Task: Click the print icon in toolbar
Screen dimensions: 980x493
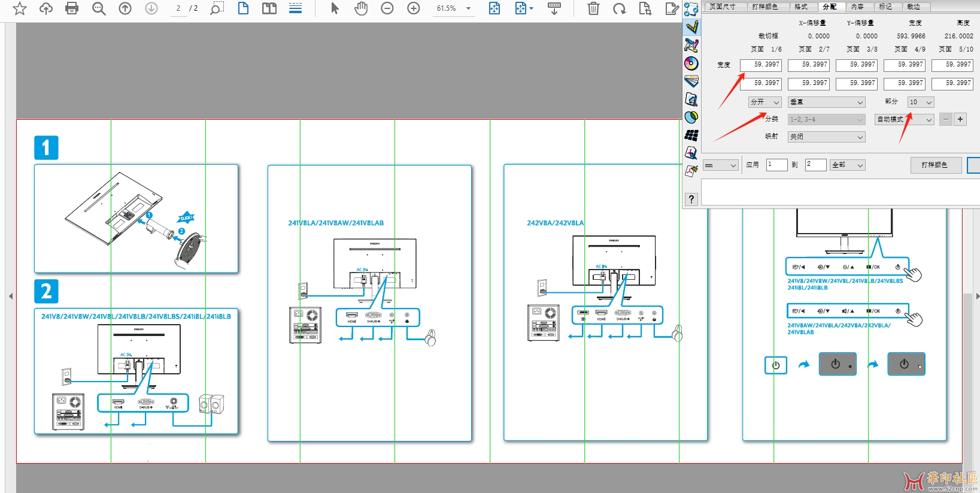Action: click(72, 8)
